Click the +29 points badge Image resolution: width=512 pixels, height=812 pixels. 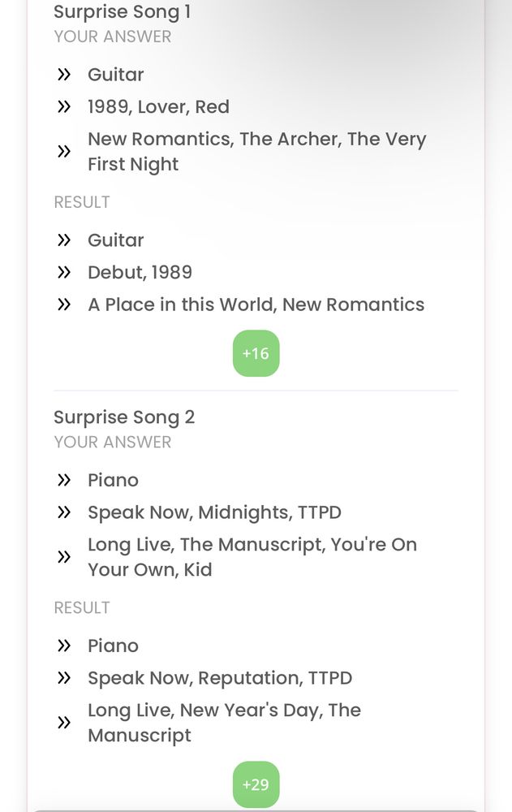(x=256, y=784)
